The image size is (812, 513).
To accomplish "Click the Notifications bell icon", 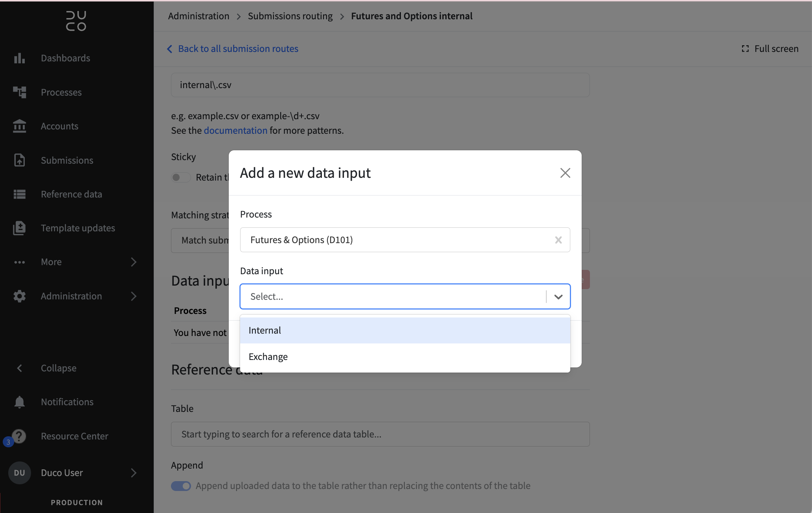I will click(x=19, y=402).
